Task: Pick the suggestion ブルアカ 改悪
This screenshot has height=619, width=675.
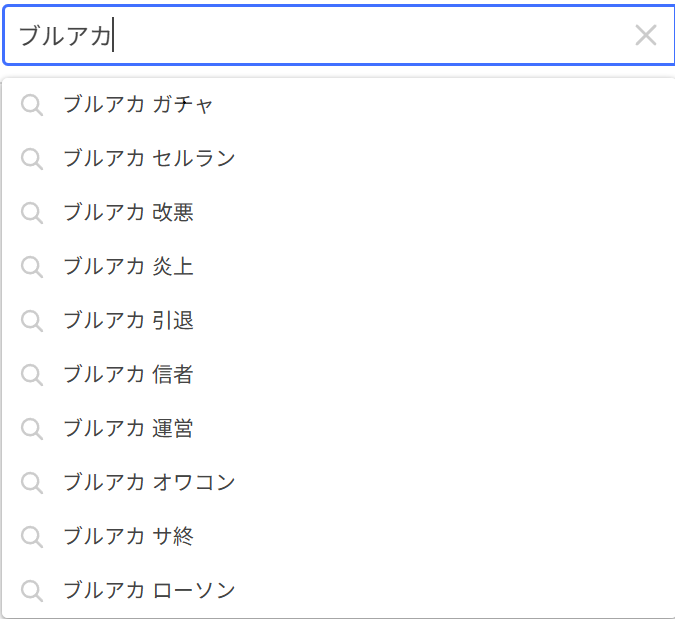Action: pos(338,213)
